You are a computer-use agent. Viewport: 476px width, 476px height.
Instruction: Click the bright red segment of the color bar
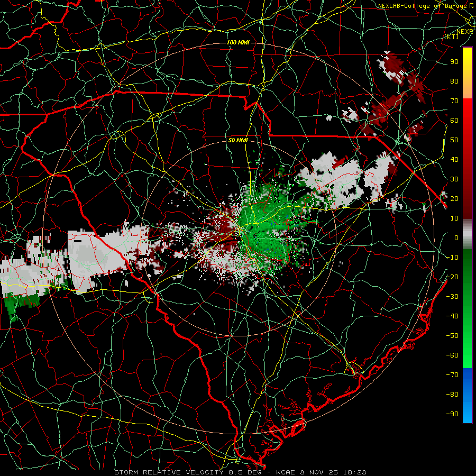point(467,109)
